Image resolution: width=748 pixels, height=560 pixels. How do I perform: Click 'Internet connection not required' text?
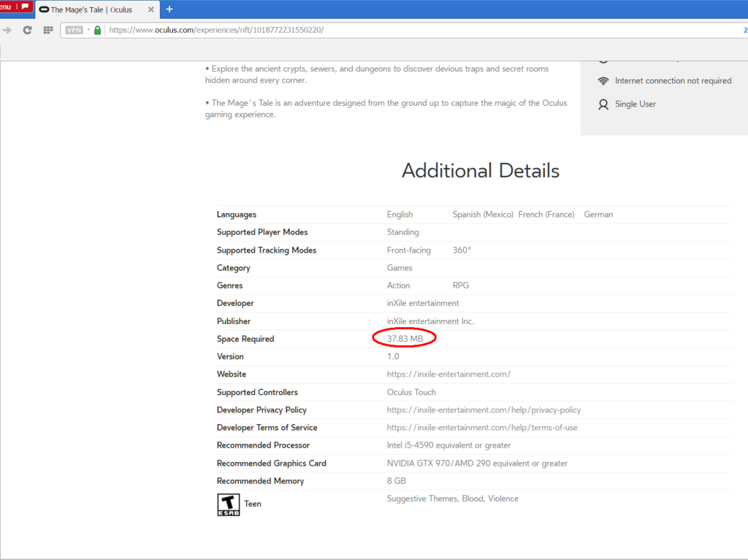tap(673, 81)
